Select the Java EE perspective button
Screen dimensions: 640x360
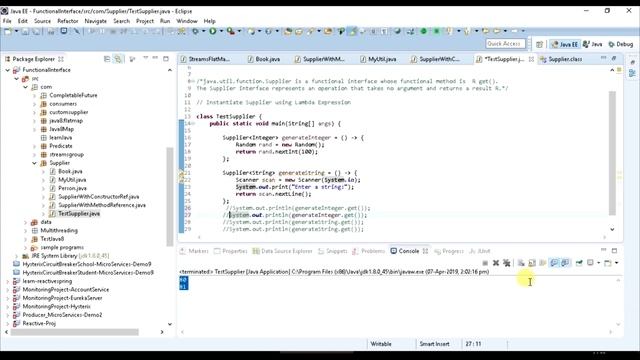pyautogui.click(x=564, y=44)
